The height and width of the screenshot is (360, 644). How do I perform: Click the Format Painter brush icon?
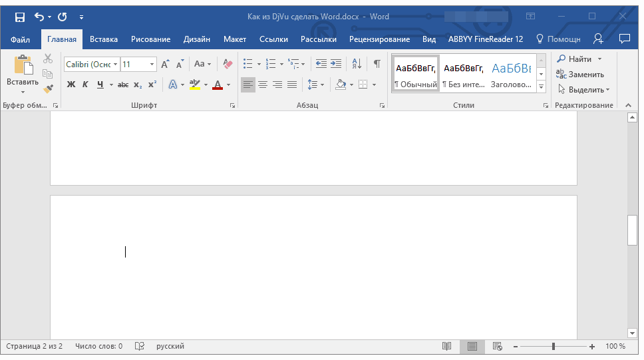point(48,88)
